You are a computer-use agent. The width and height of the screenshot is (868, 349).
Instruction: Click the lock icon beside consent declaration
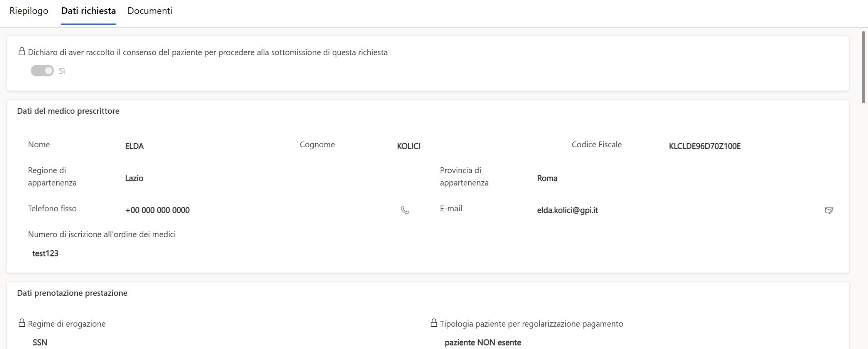tap(22, 51)
